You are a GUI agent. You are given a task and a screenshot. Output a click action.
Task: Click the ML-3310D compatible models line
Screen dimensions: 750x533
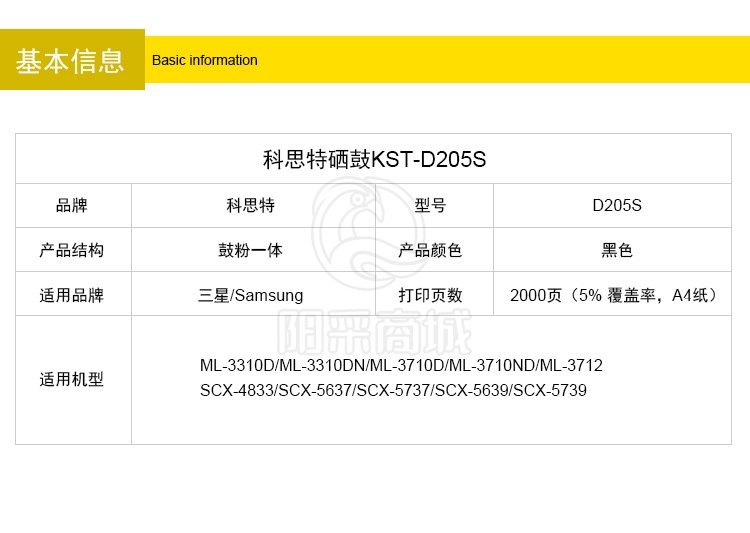pyautogui.click(x=401, y=366)
